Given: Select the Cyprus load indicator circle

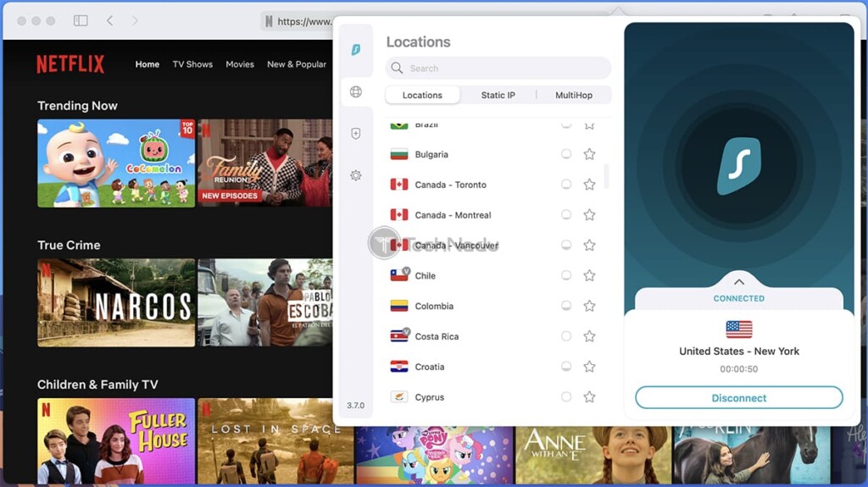Looking at the screenshot, I should click(565, 396).
